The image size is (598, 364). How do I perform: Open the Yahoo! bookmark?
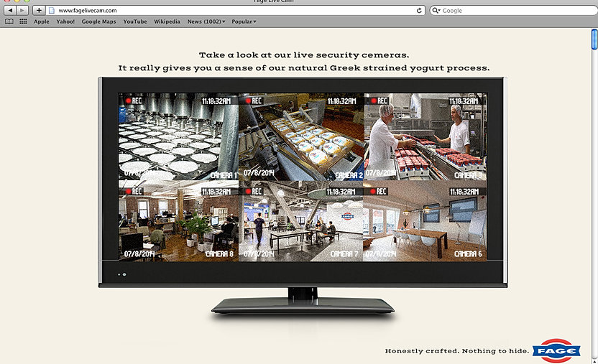click(65, 22)
